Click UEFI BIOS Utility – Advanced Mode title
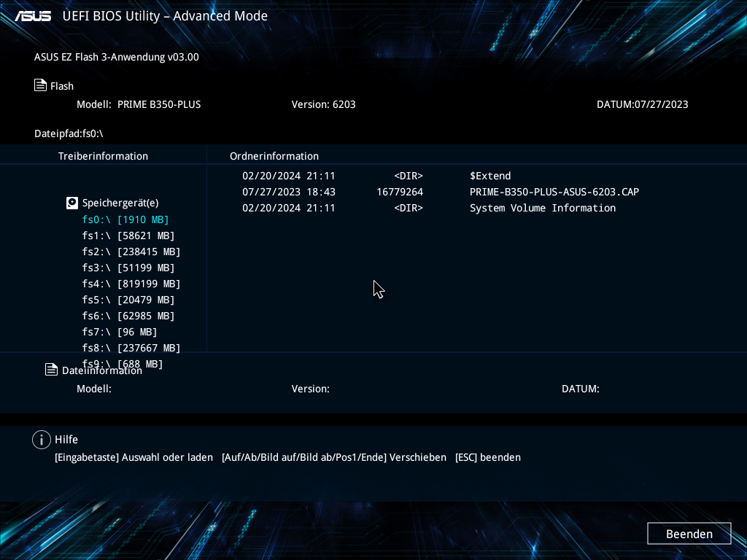This screenshot has height=560, width=747. pyautogui.click(x=165, y=16)
